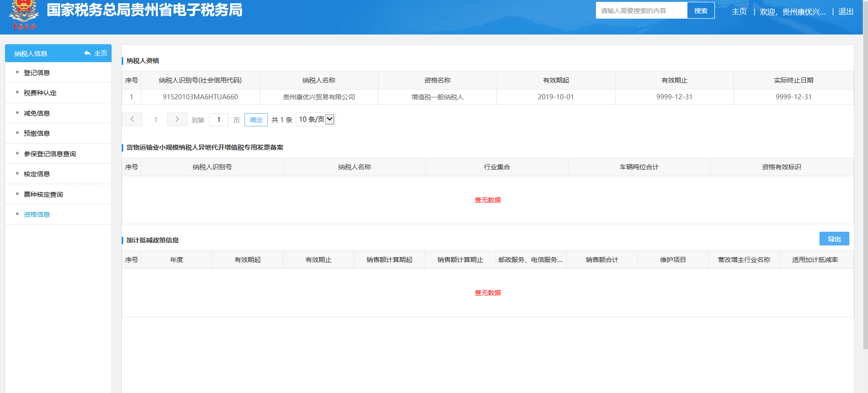868x393 pixels.
Task: Focus the search content input field
Action: pyautogui.click(x=641, y=11)
